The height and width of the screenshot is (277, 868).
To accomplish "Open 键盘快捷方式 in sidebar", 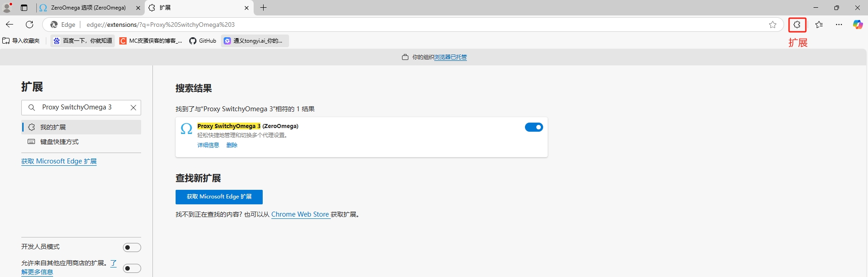I will [81, 142].
